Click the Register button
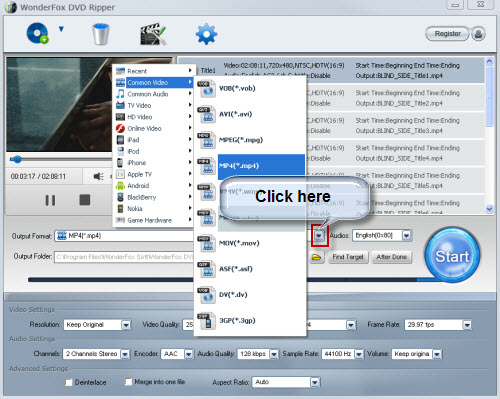This screenshot has width=500, height=399. tap(447, 34)
